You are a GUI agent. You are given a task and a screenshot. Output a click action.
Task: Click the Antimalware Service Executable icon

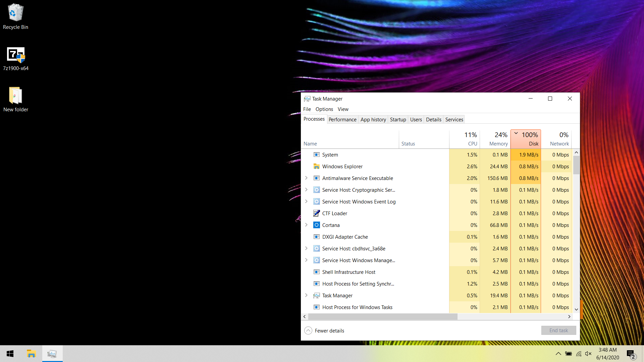pyautogui.click(x=316, y=178)
